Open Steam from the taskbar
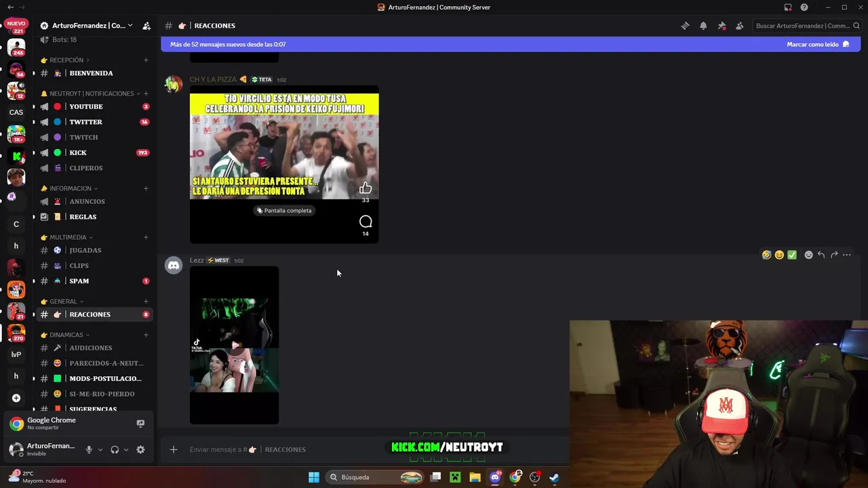The width and height of the screenshot is (868, 488). click(x=554, y=477)
